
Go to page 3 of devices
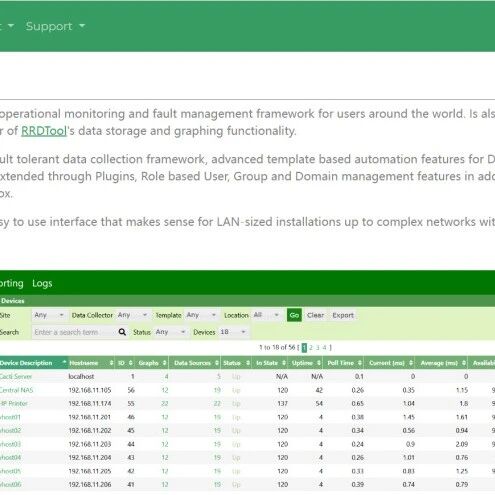pos(318,348)
